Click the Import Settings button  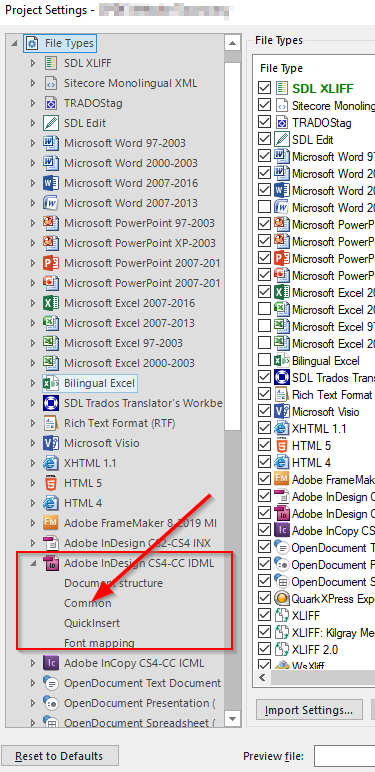[x=309, y=710]
